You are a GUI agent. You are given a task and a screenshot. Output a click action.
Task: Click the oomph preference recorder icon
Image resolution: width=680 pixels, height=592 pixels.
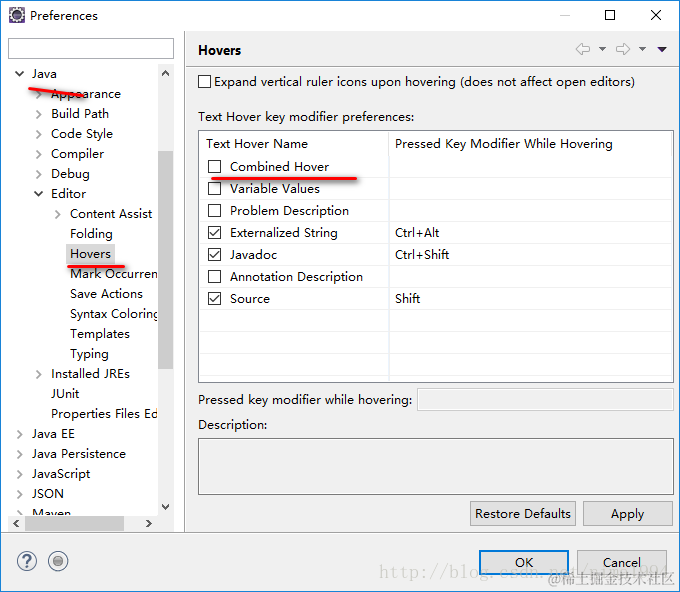[58, 561]
